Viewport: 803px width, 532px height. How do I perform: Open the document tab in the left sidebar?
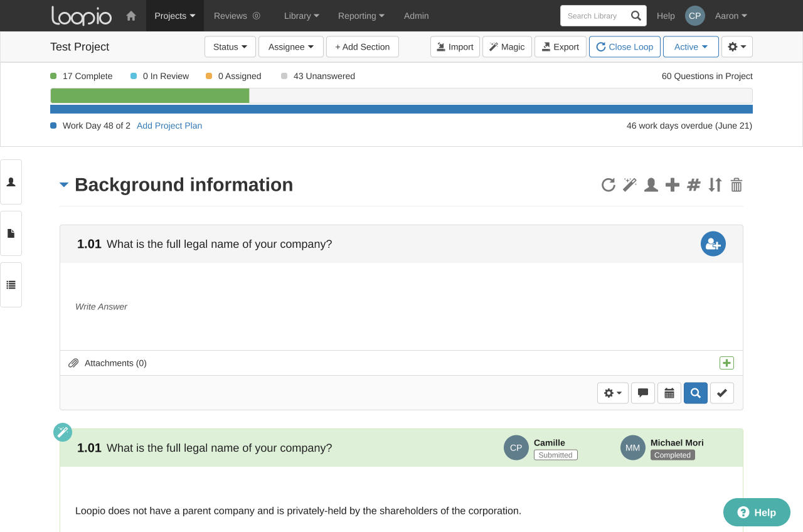click(11, 233)
